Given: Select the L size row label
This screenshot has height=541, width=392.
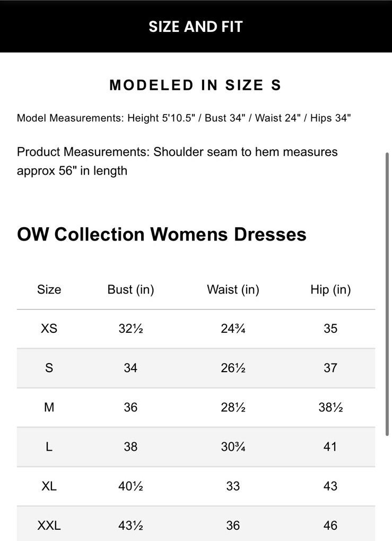Looking at the screenshot, I should click(x=49, y=446).
